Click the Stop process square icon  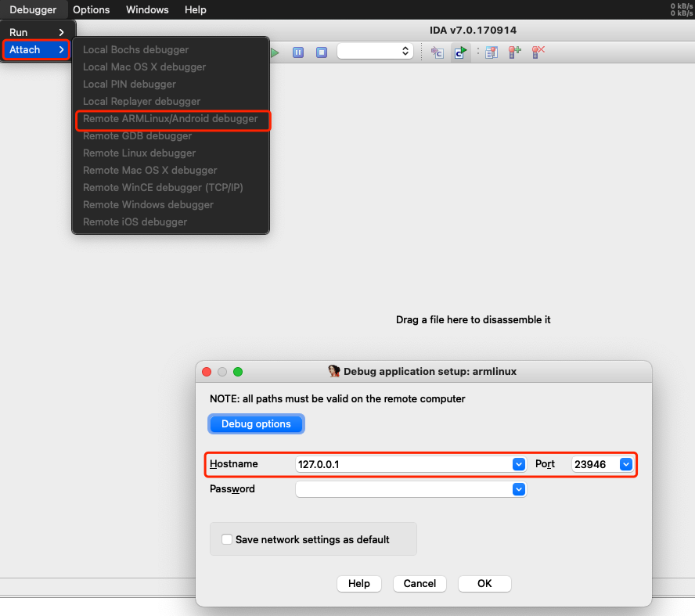click(x=321, y=52)
